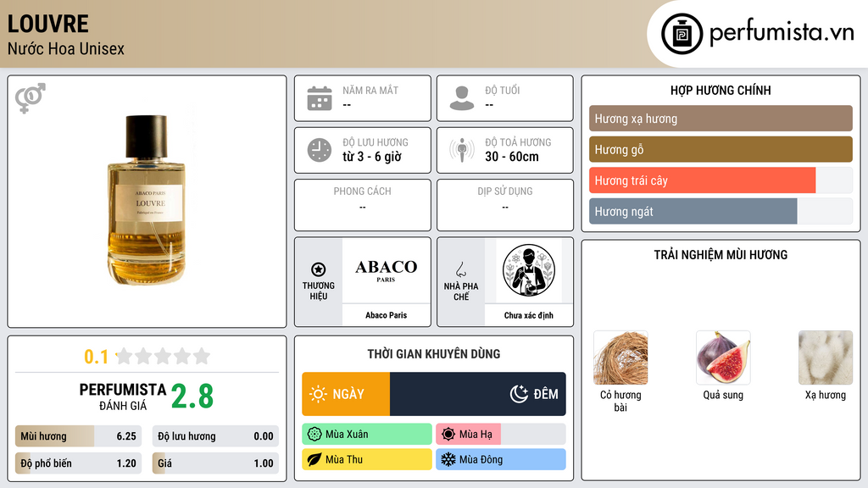Click the Hợp hương chính heading

pos(721,90)
